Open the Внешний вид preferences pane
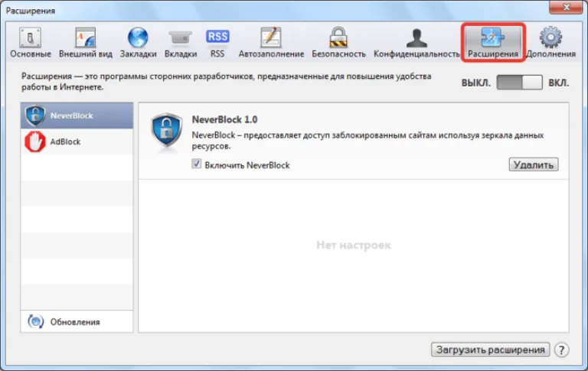 point(86,42)
